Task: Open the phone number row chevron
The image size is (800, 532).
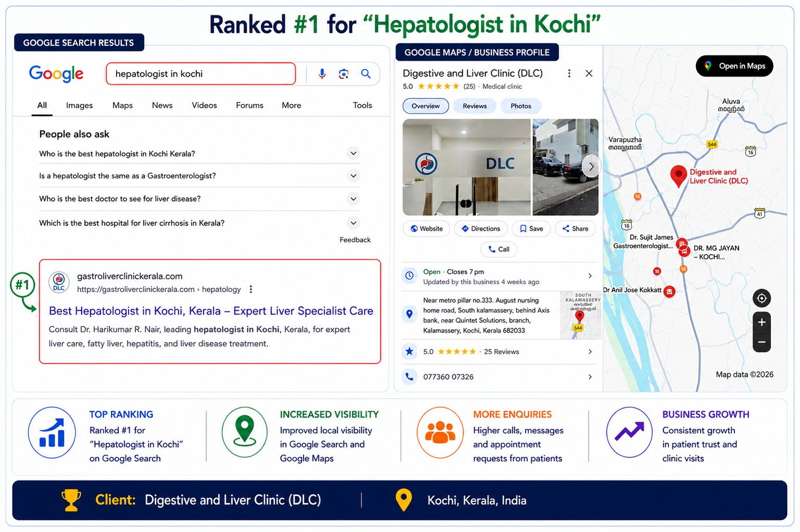Action: tap(590, 377)
